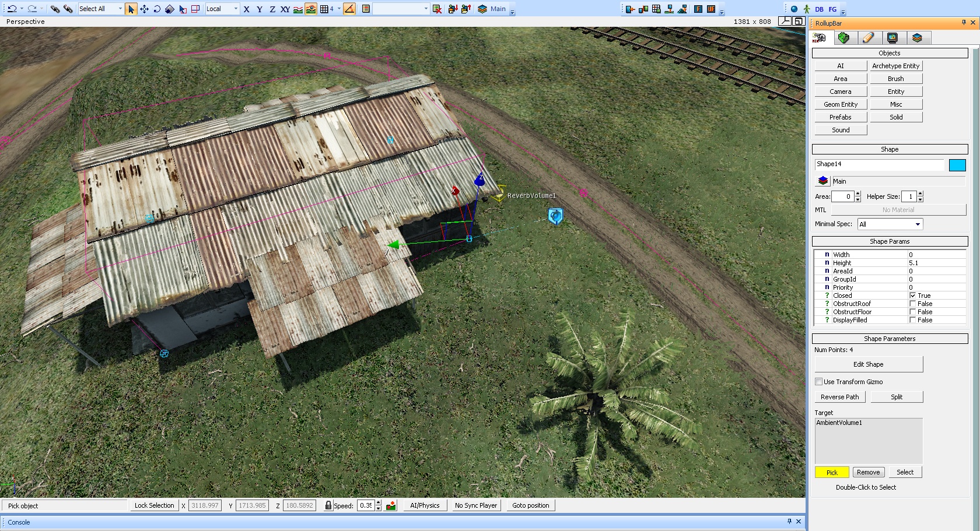980x531 pixels.
Task: Check Use Transform Gizmo
Action: 818,382
